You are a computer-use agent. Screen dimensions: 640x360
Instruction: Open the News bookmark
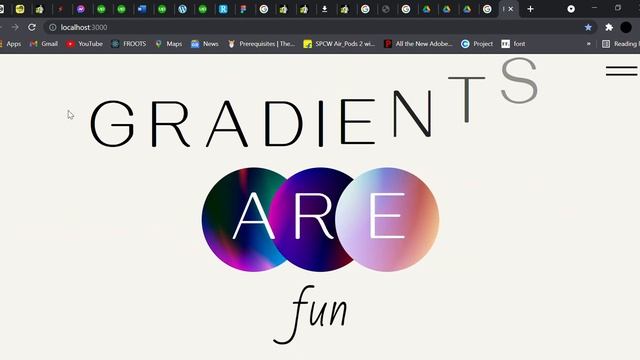pyautogui.click(x=205, y=44)
